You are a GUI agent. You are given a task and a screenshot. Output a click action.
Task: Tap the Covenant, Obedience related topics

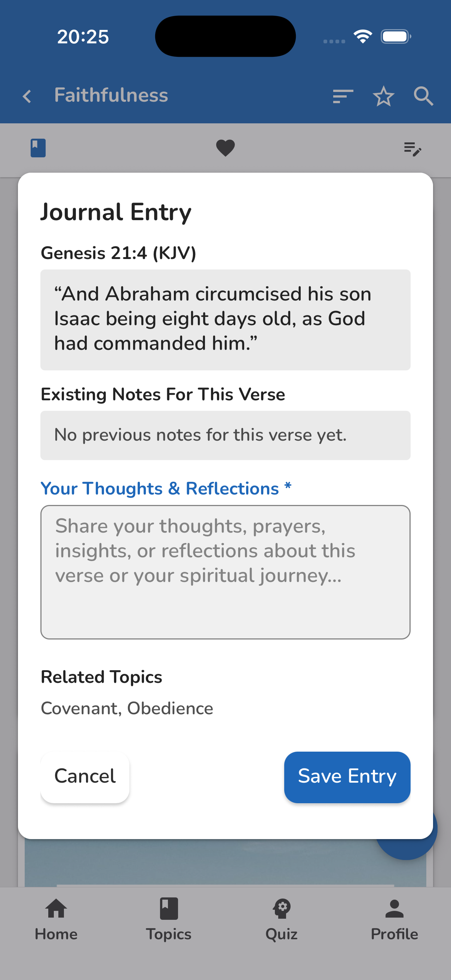click(x=126, y=708)
